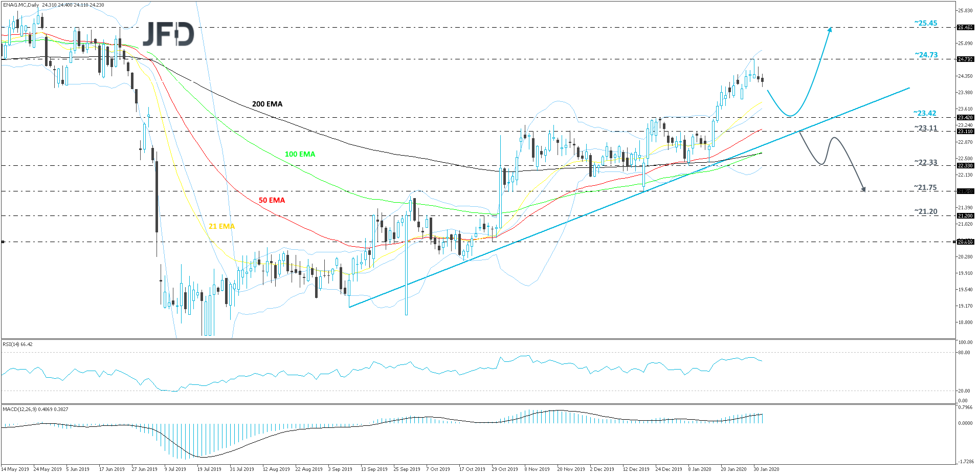Screen dimensions: 980x475
Task: Click the 100 EMA green label
Action: click(x=299, y=154)
